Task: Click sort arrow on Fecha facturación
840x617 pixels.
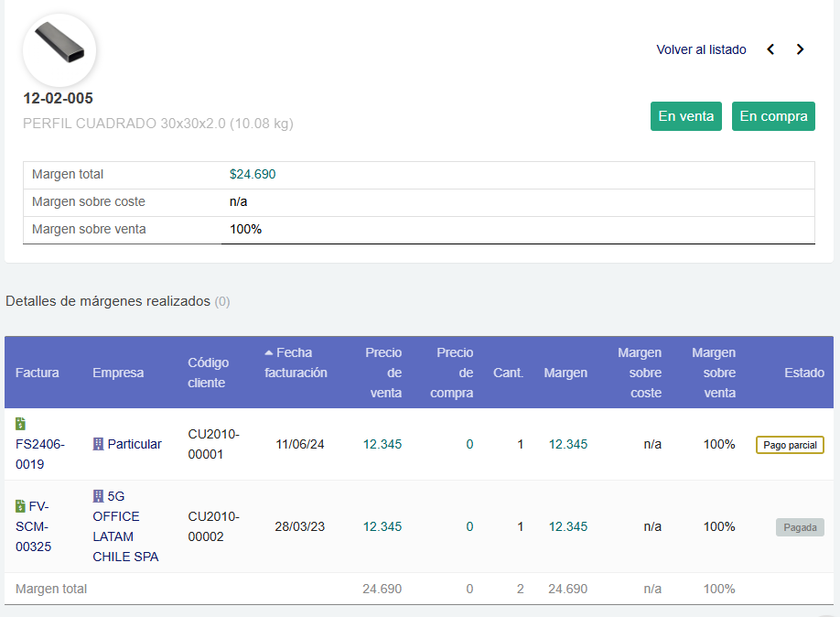Action: [x=268, y=352]
